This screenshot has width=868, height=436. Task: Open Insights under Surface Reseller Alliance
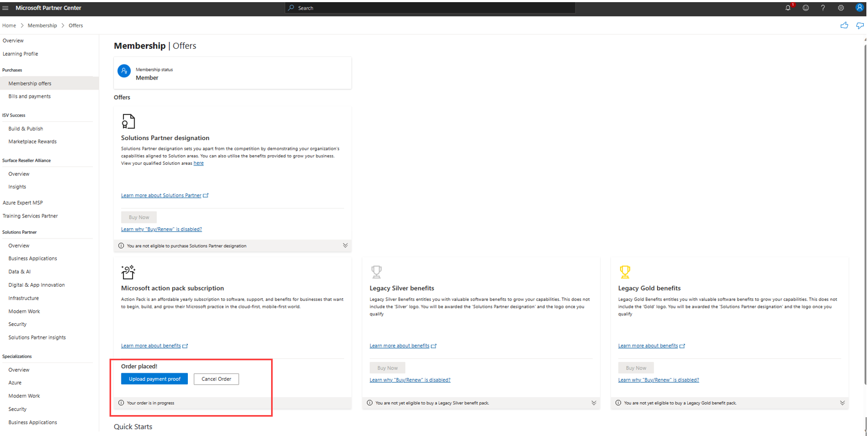pyautogui.click(x=17, y=187)
